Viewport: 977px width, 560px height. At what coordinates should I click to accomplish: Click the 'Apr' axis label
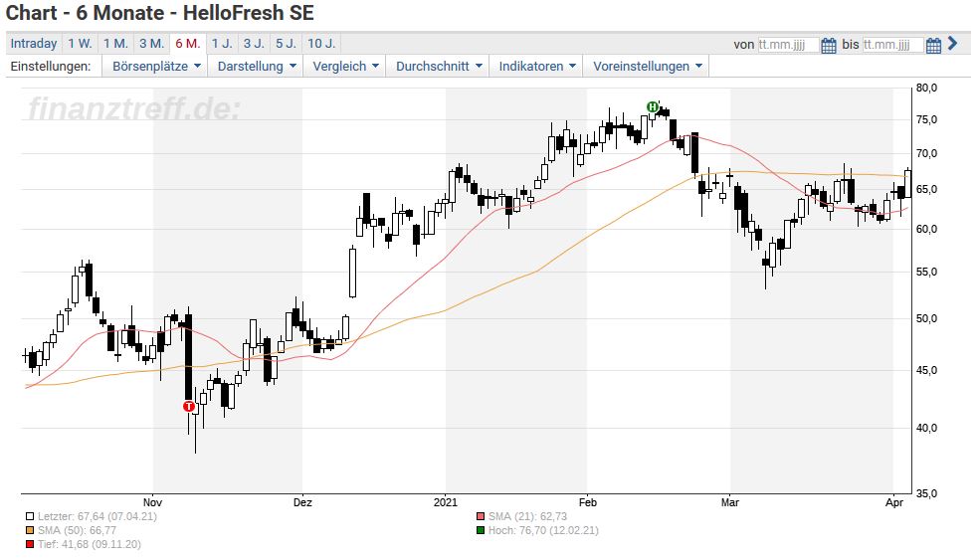(x=894, y=502)
